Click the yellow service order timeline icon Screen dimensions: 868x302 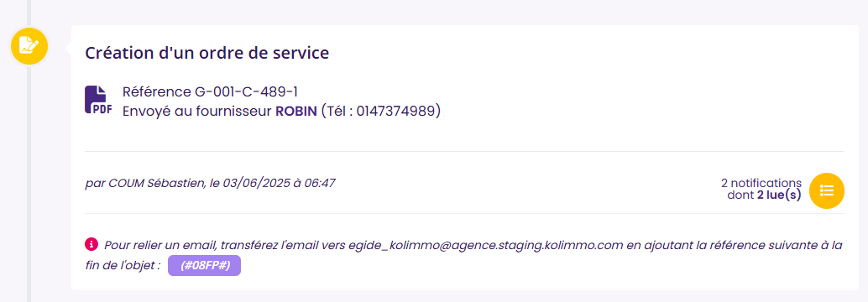tap(29, 45)
